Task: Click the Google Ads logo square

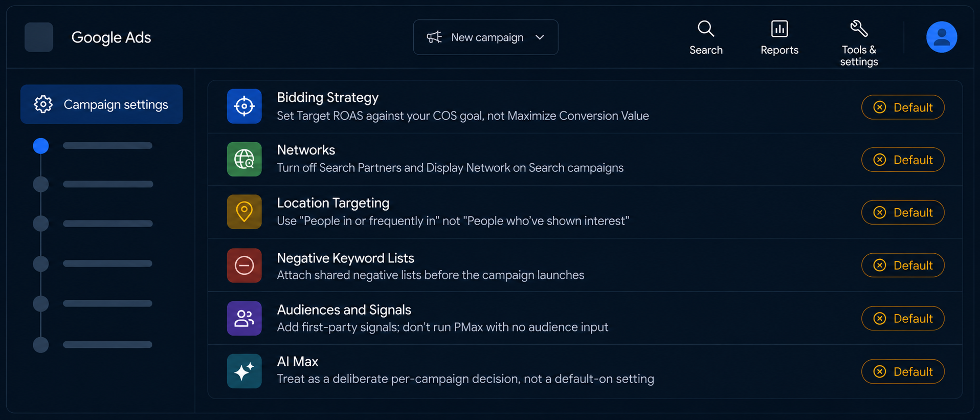Action: coord(39,37)
